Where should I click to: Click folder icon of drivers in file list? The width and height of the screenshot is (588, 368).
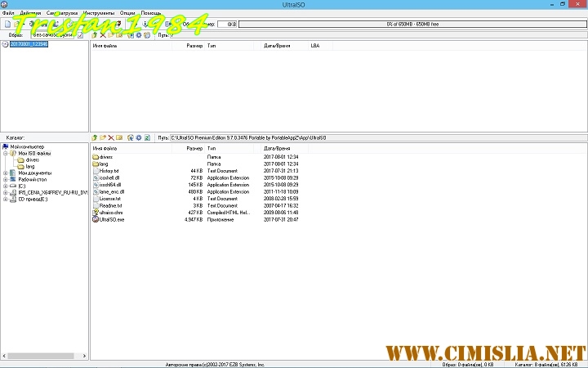pyautogui.click(x=96, y=157)
